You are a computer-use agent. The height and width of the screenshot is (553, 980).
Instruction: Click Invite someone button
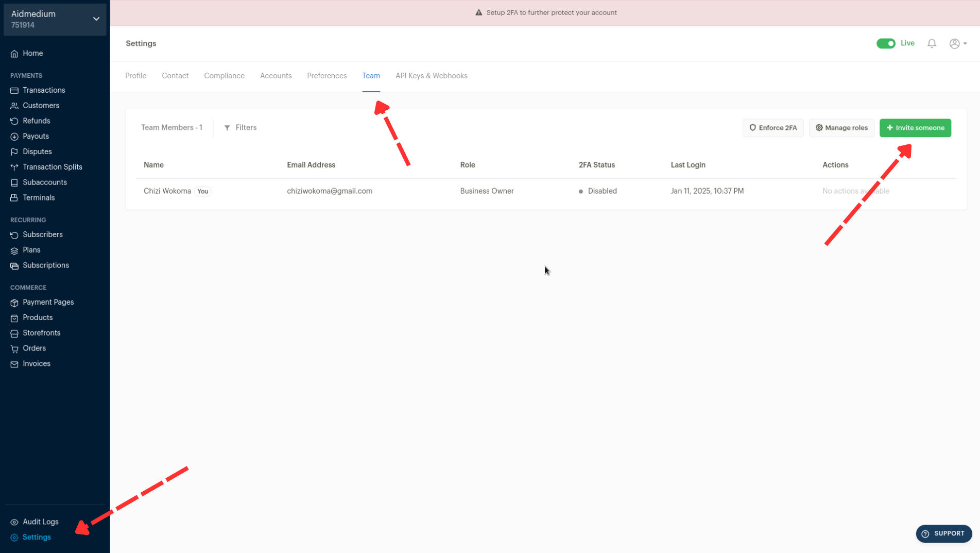[x=915, y=128]
